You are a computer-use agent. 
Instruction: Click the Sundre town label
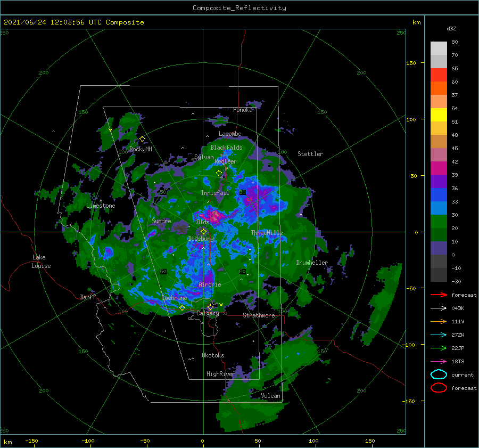tap(162, 221)
